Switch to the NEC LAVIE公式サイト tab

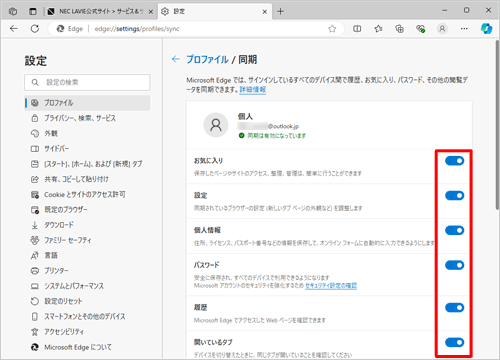pyautogui.click(x=101, y=12)
